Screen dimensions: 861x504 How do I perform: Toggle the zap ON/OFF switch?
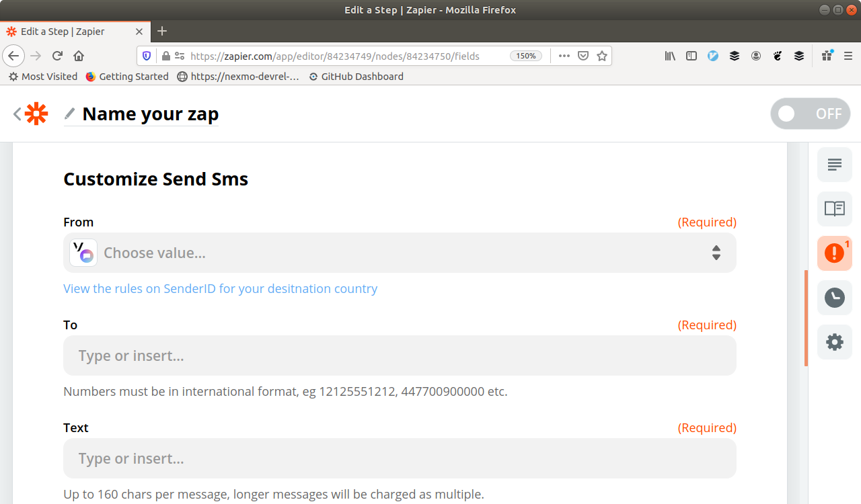click(x=811, y=114)
